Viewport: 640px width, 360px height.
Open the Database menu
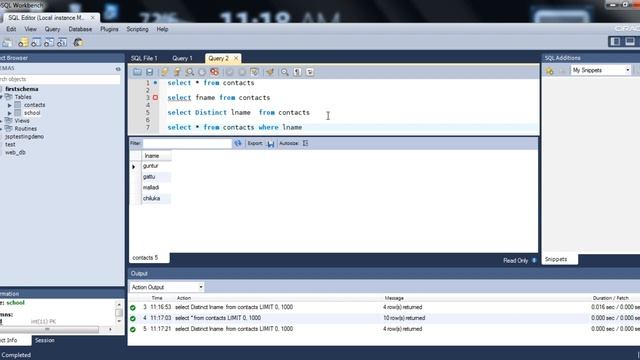[x=80, y=29]
